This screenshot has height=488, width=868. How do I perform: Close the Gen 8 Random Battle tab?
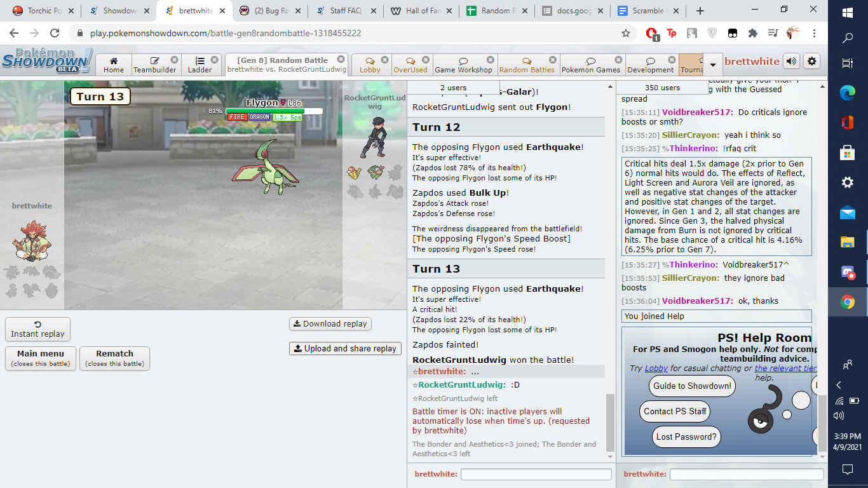pyautogui.click(x=341, y=59)
